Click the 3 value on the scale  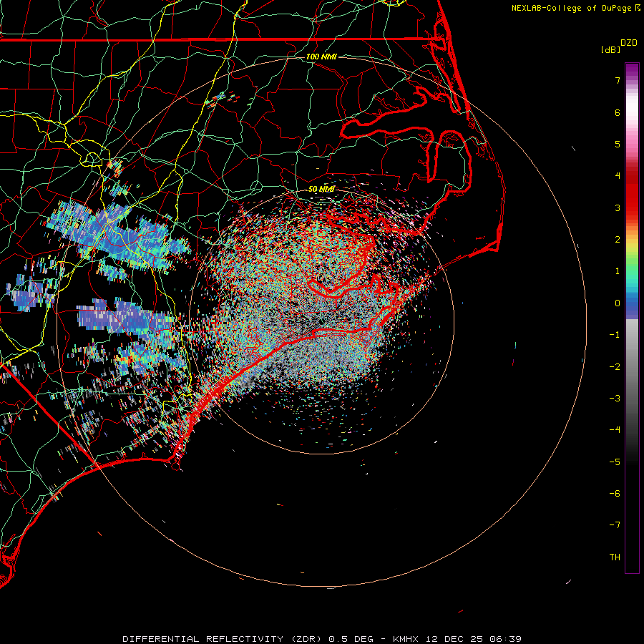pyautogui.click(x=618, y=208)
